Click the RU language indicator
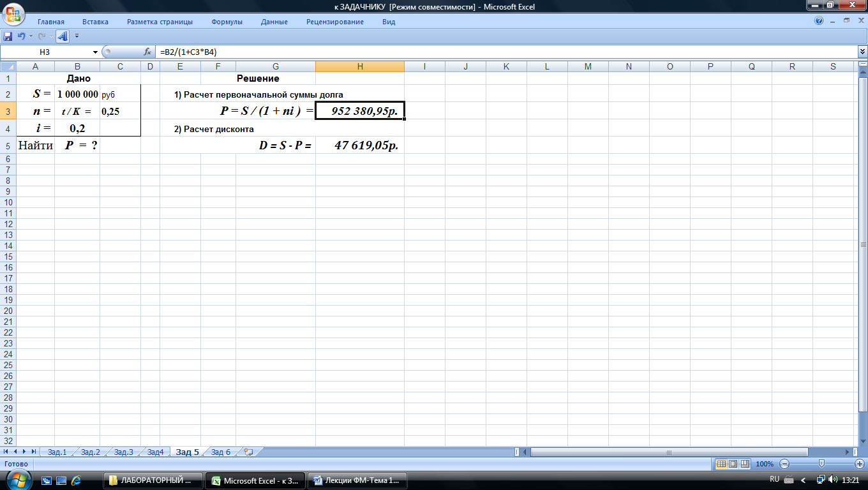This screenshot has width=868, height=490. coord(774,479)
